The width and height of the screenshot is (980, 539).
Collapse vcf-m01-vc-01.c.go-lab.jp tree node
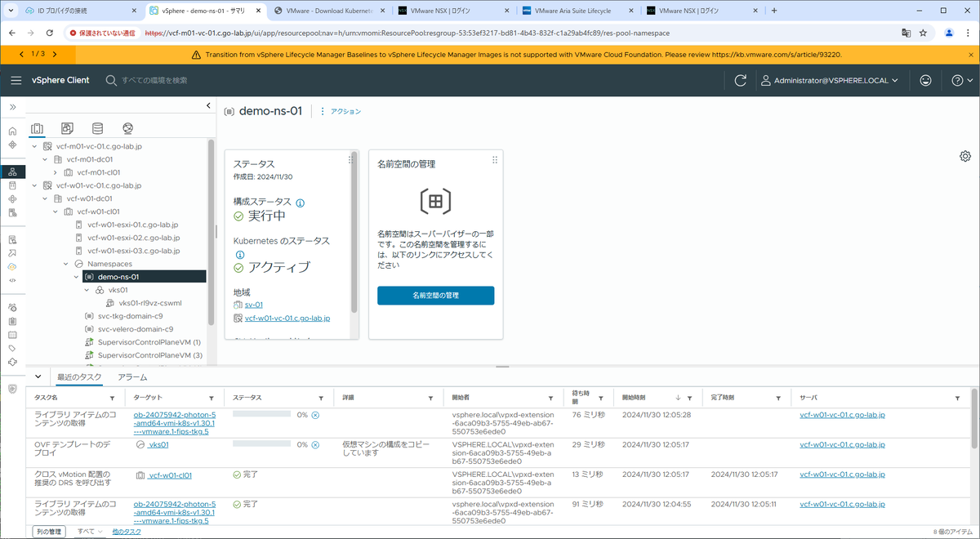[x=34, y=146]
